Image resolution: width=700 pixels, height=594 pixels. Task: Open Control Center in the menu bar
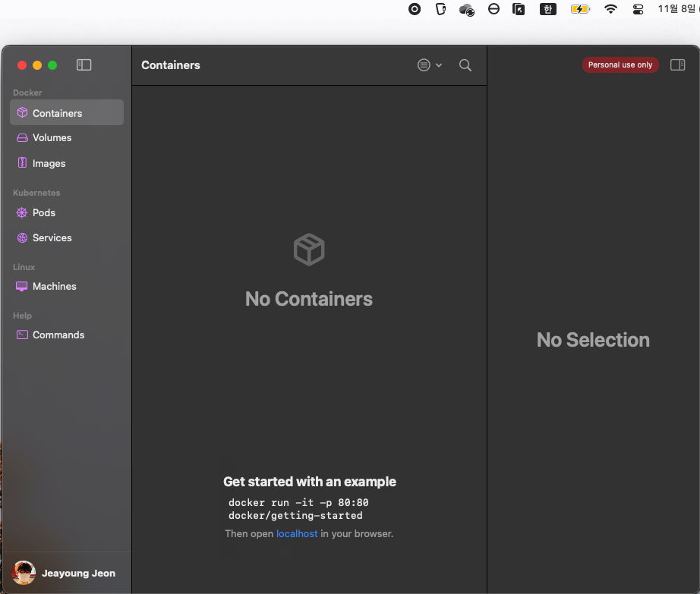coord(638,9)
